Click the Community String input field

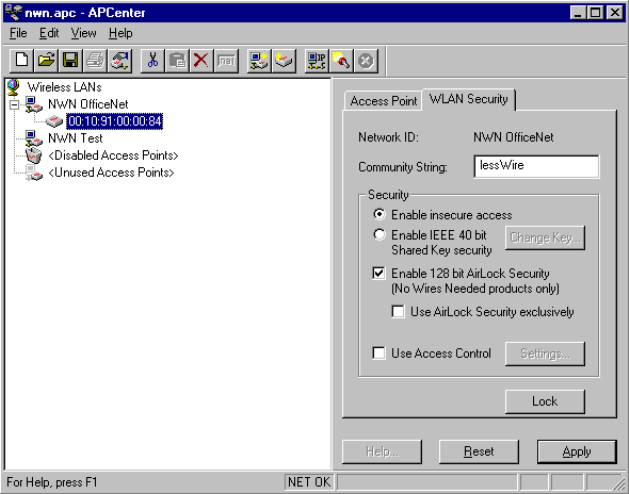coord(536,166)
